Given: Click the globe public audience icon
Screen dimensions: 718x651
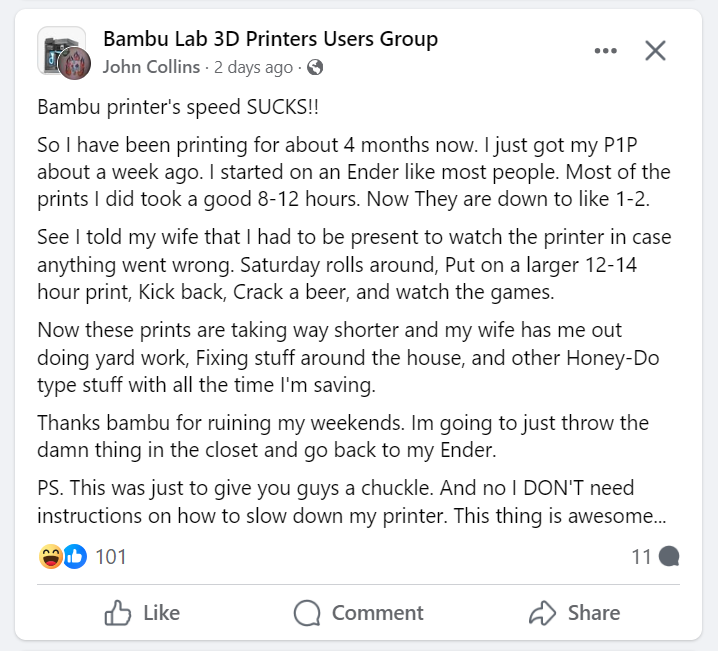Looking at the screenshot, I should (x=315, y=68).
